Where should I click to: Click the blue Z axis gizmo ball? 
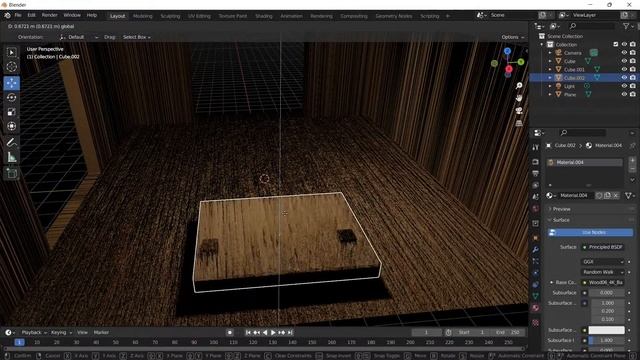point(507,51)
